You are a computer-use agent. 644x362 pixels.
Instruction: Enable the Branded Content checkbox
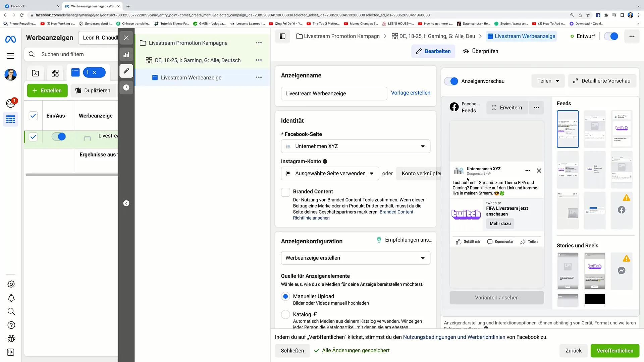click(285, 192)
